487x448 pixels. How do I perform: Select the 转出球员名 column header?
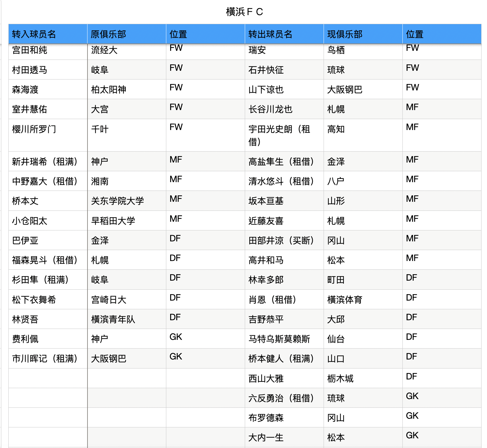click(284, 34)
